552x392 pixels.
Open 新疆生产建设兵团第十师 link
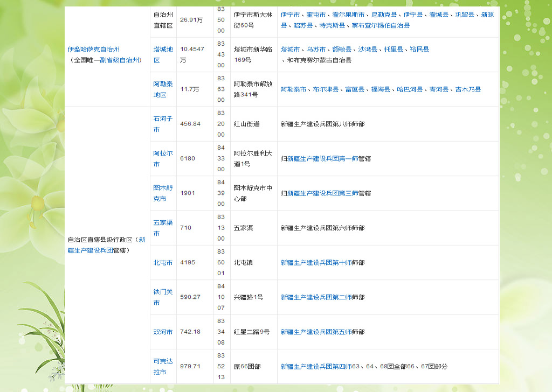316,263
